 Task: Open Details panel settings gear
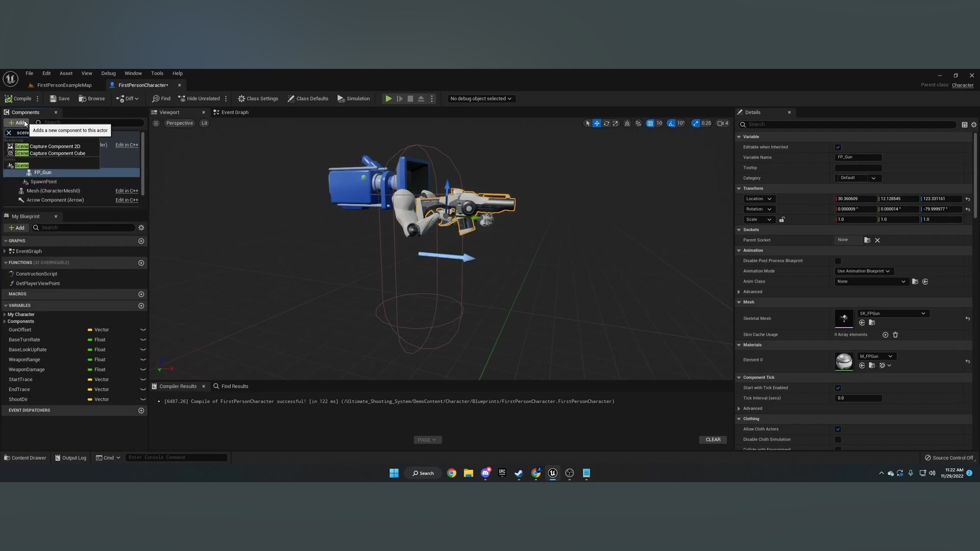(x=974, y=124)
